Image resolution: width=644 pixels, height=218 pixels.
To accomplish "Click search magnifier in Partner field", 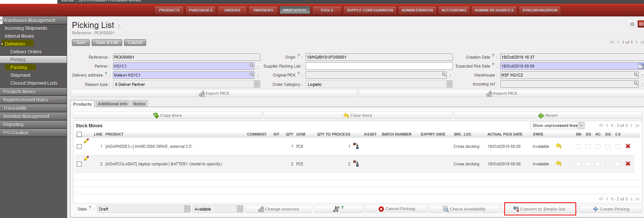I will [252, 66].
